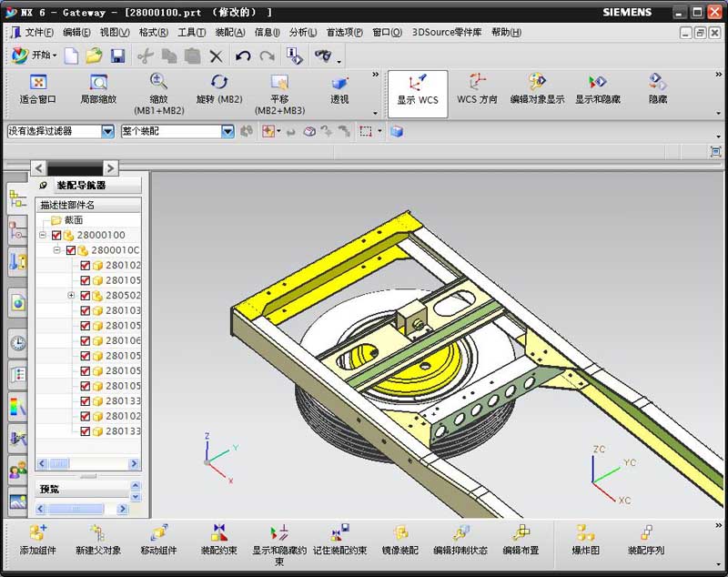Screen dimensions: 728x577
Task: Open 显示和隐藏 tool
Action: pos(598,82)
